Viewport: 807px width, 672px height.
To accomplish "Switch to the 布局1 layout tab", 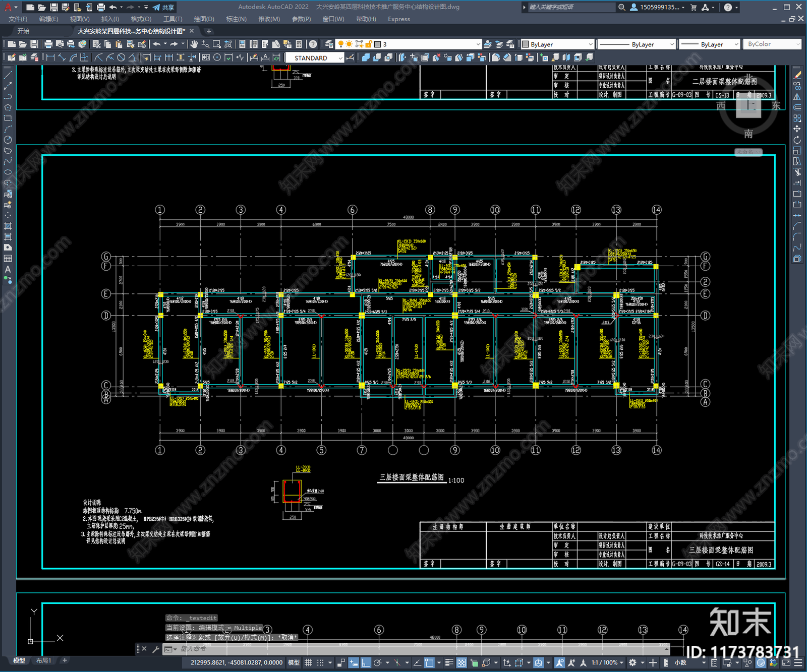I will (x=44, y=660).
